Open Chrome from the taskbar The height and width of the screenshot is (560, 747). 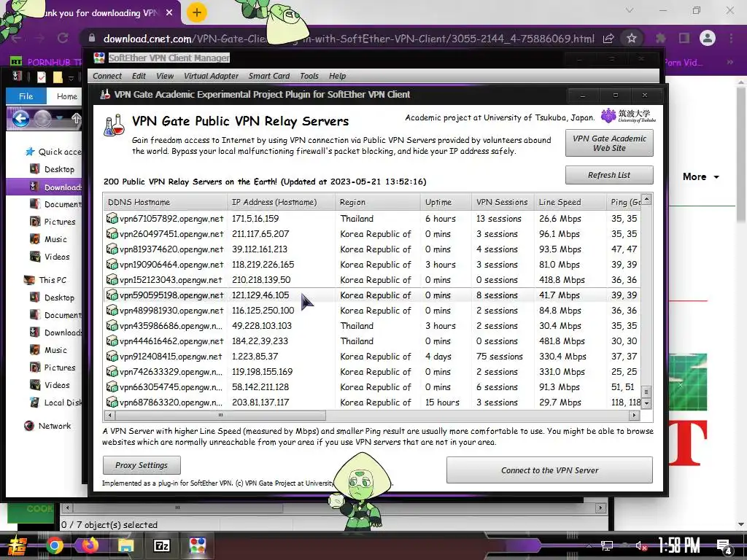coord(54,545)
